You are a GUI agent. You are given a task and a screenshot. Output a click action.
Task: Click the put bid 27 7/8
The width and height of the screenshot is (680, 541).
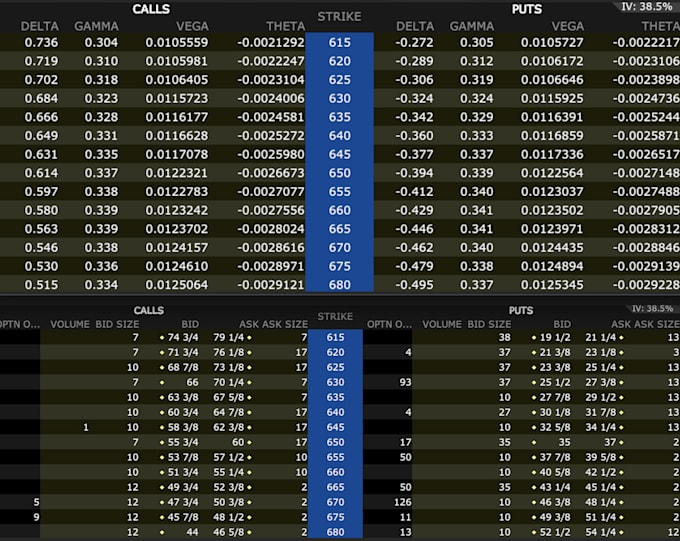tap(555, 397)
